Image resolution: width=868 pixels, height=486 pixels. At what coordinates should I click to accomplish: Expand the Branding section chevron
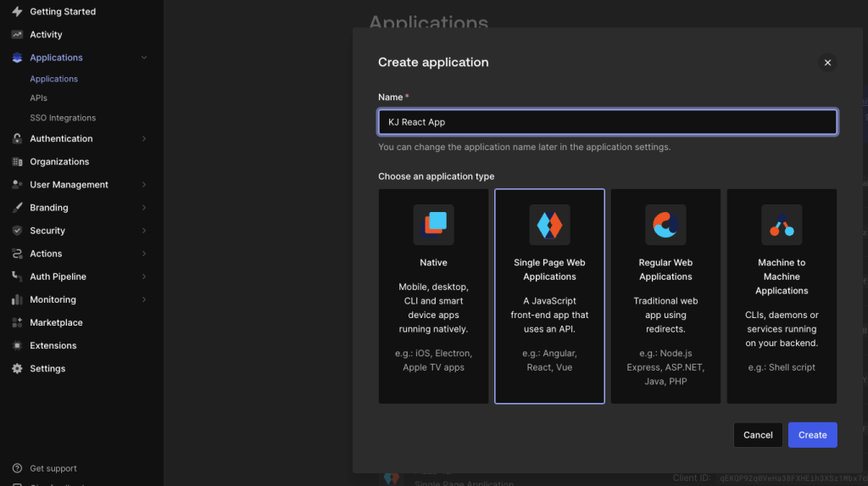(x=144, y=208)
